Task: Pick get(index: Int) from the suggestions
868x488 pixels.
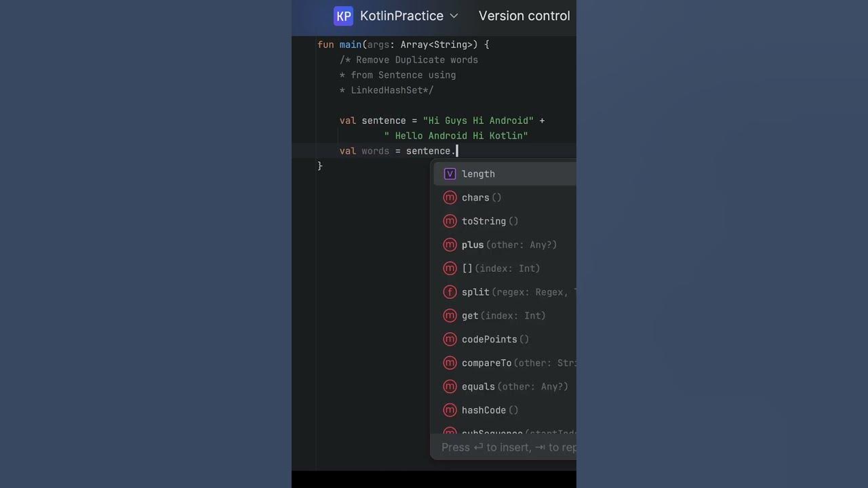Action: click(503, 316)
